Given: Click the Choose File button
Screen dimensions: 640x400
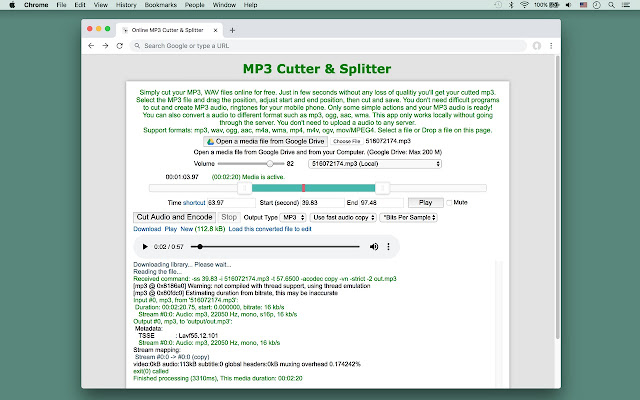Looking at the screenshot, I should click(x=347, y=141).
